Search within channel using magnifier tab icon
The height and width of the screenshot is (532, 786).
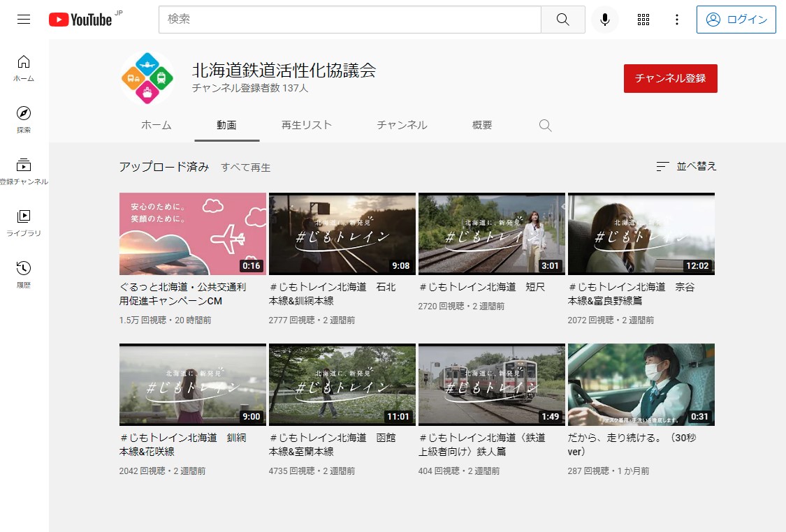tap(546, 125)
